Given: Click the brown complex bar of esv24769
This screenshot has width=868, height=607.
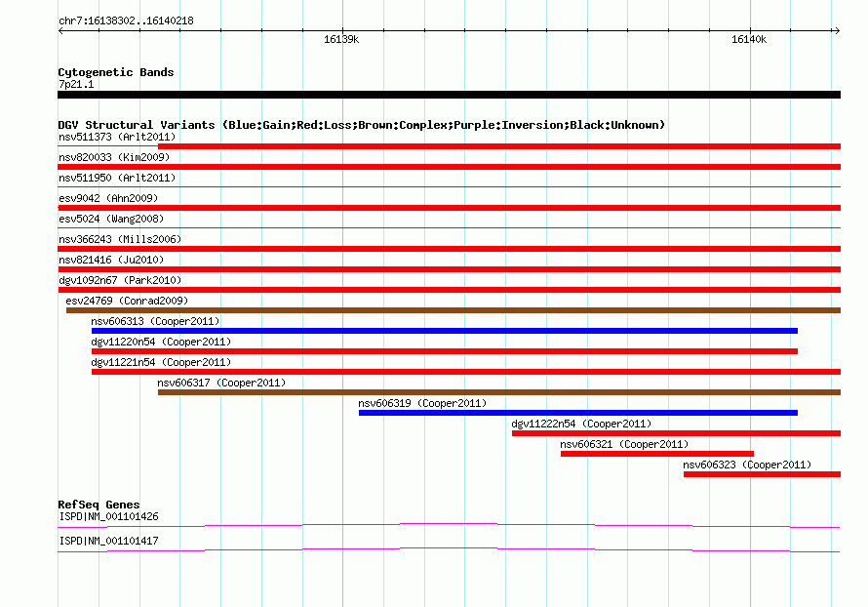Looking at the screenshot, I should 454,310.
